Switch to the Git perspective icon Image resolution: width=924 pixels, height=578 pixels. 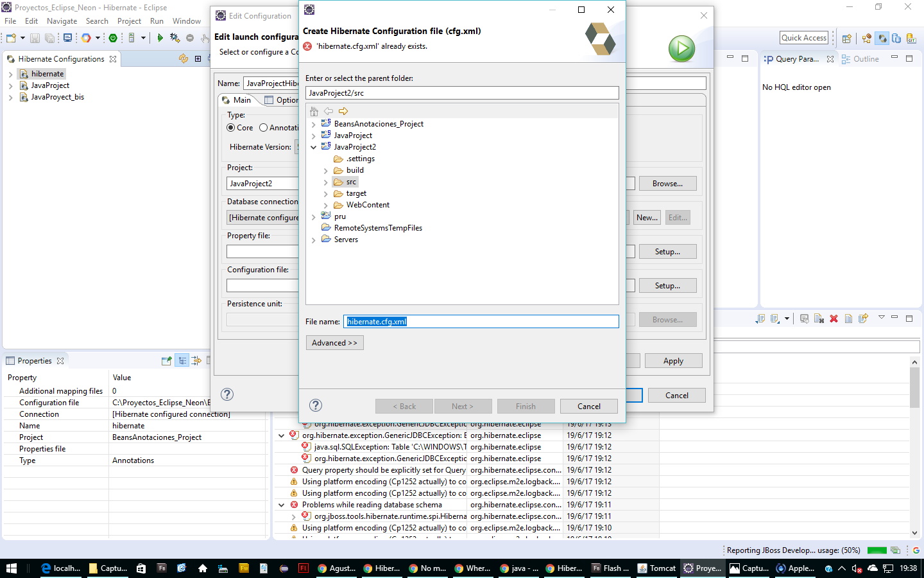pyautogui.click(x=911, y=38)
